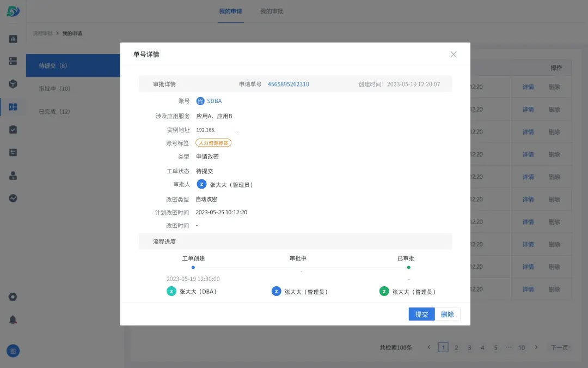Open the dashboard statistics icon in sidebar

(x=13, y=39)
